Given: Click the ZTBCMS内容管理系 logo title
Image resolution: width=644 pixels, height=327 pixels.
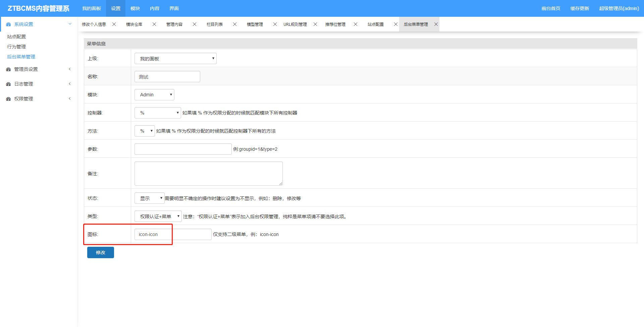Looking at the screenshot, I should [39, 8].
